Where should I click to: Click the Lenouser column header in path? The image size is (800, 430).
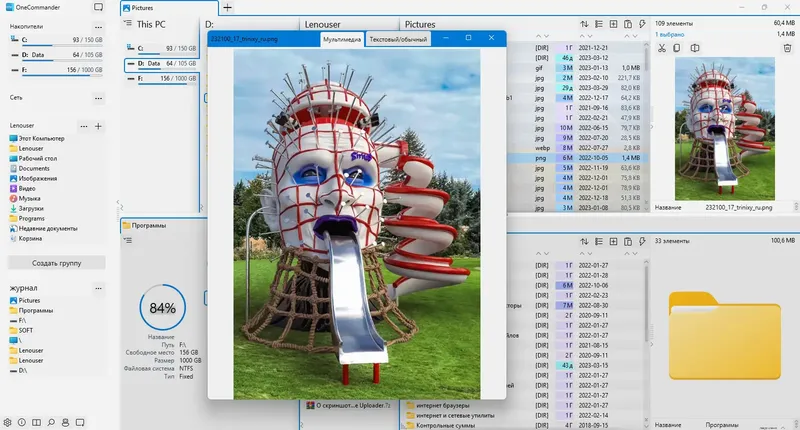point(322,24)
